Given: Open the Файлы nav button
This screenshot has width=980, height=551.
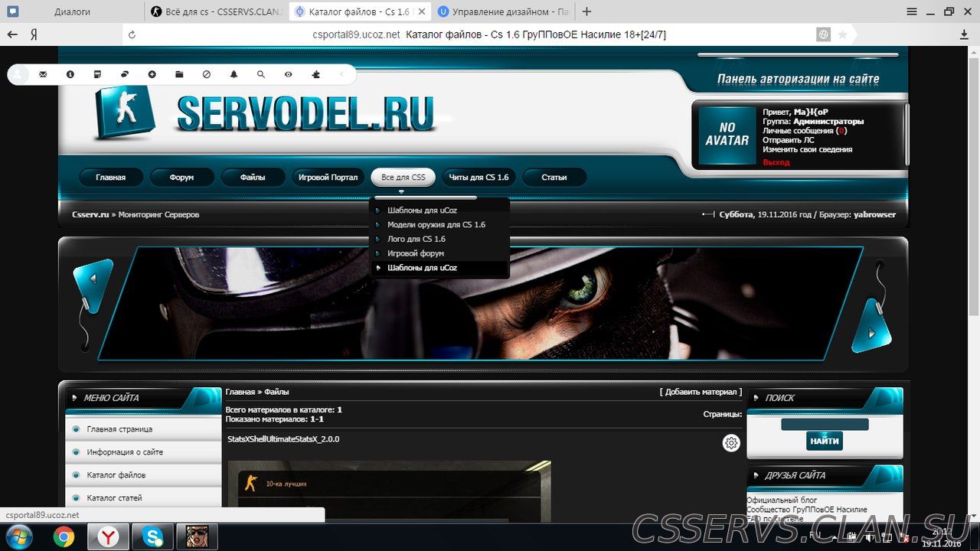Looking at the screenshot, I should [253, 178].
